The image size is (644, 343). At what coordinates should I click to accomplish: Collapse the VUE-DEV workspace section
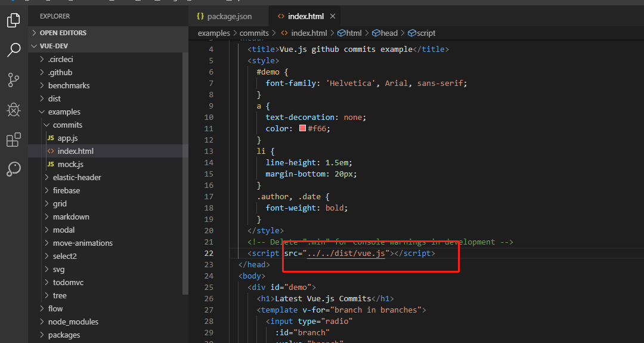109,46
